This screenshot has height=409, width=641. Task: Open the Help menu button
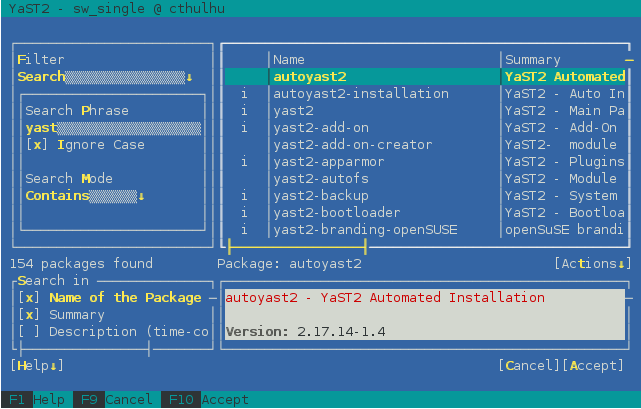37,366
